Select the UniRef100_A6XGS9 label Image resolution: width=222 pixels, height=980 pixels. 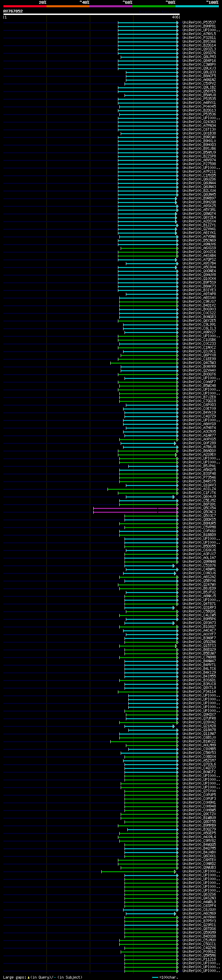[199, 248]
